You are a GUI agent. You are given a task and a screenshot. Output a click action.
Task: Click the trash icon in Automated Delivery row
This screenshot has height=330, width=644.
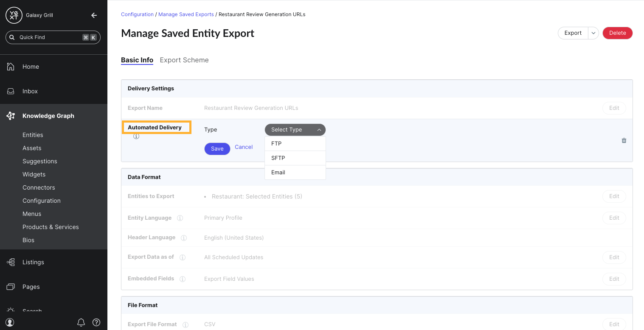tap(624, 140)
